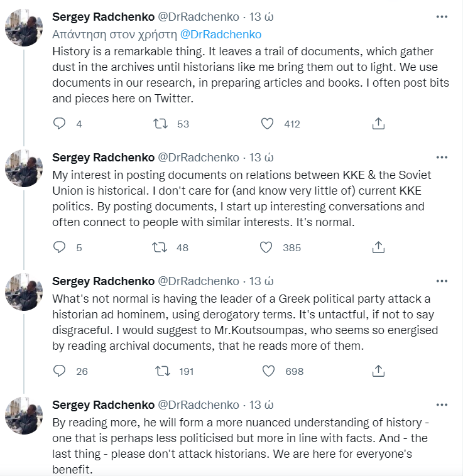
Task: Open the @DrRadchenko reply-to mention link
Action: click(x=221, y=35)
